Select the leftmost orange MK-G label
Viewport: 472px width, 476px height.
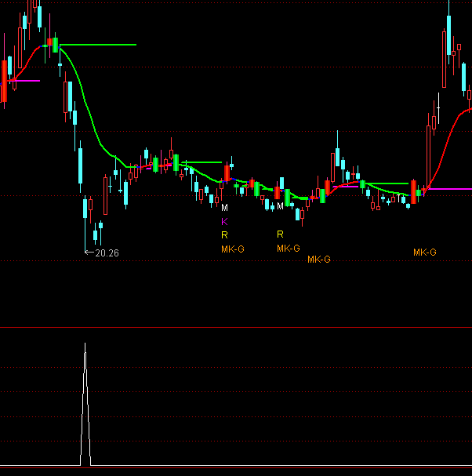coord(232,249)
